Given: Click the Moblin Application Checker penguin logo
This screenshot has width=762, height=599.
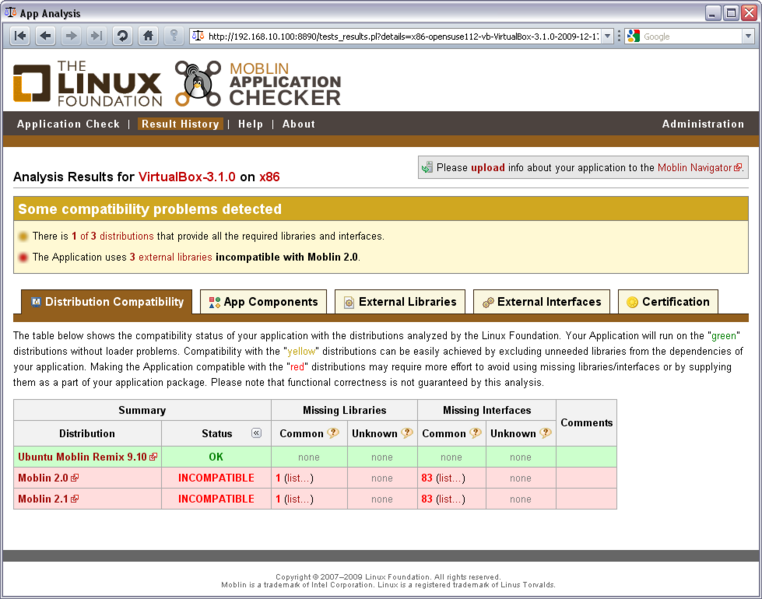Looking at the screenshot, I should coord(198,83).
